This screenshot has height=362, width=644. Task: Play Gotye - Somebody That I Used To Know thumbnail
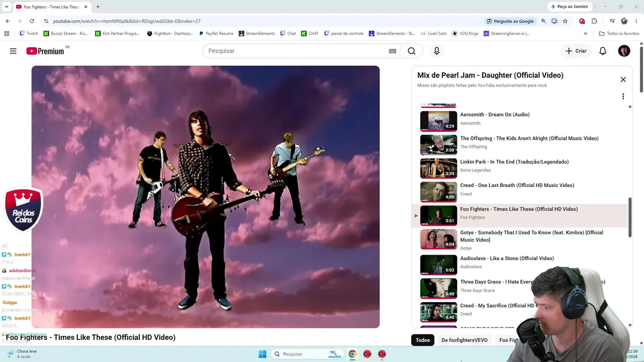coord(438,239)
